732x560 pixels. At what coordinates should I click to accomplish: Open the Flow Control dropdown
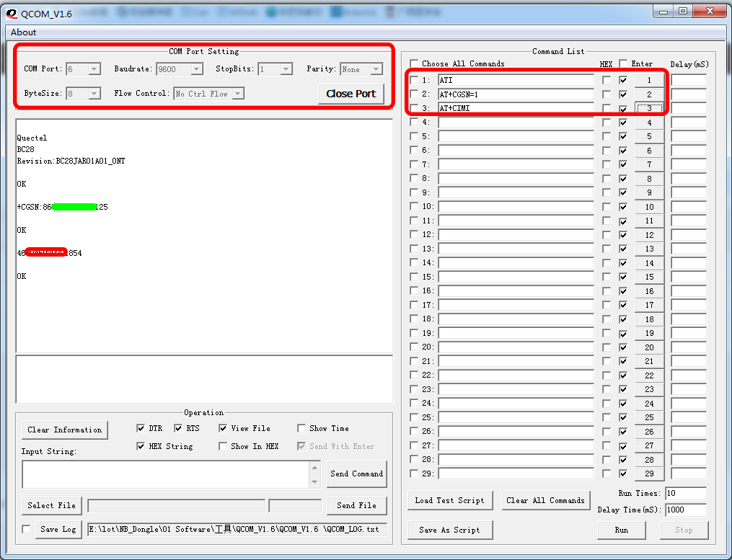point(238,94)
